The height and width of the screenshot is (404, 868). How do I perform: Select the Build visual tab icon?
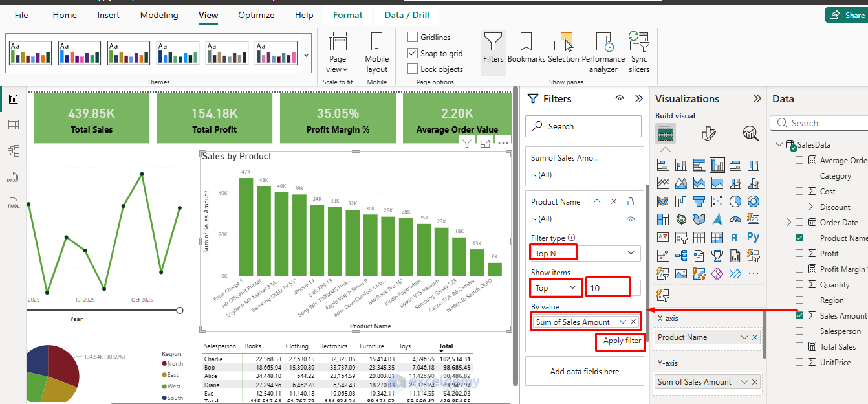click(666, 133)
